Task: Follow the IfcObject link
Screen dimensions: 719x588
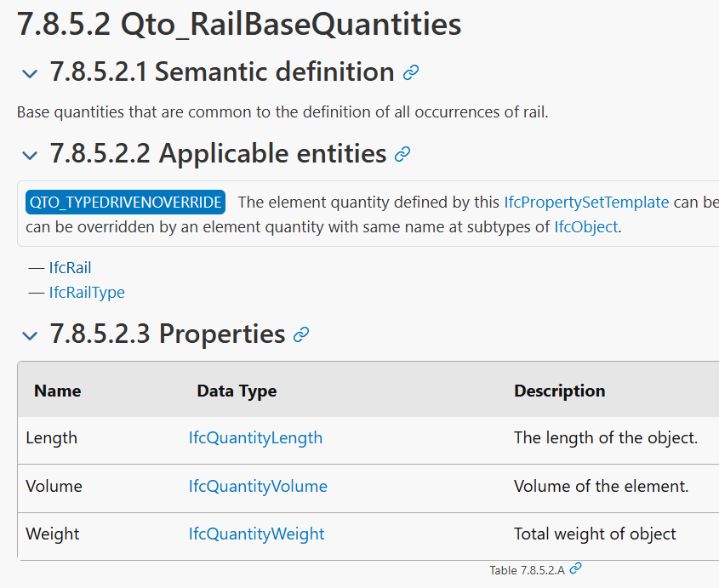Action: tap(586, 227)
